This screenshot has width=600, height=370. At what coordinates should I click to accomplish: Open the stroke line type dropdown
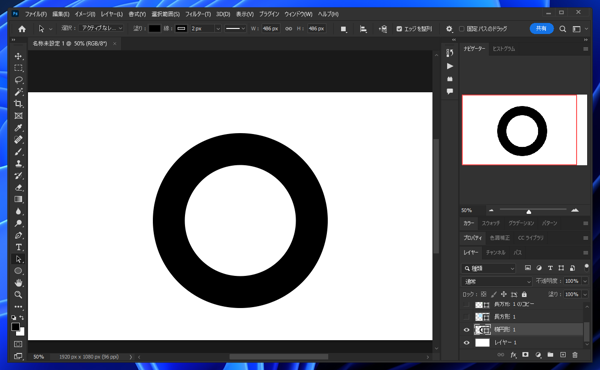235,29
